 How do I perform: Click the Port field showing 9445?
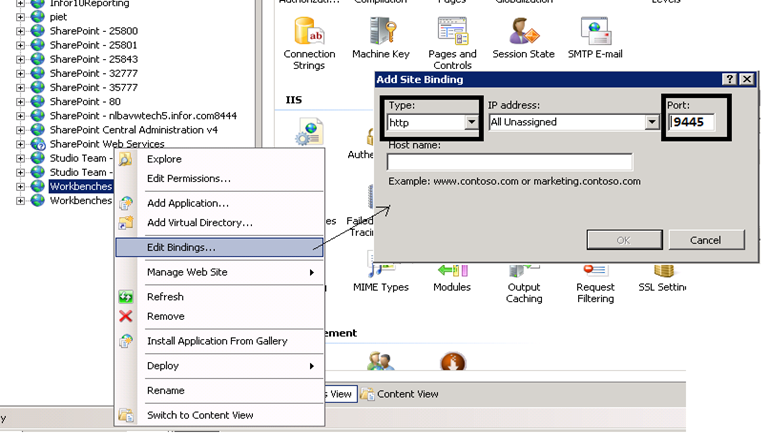pos(697,122)
